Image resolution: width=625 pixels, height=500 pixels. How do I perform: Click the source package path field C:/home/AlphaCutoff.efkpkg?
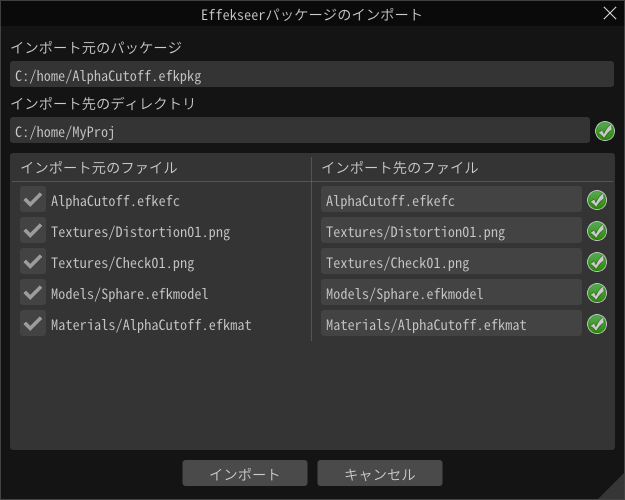click(312, 74)
